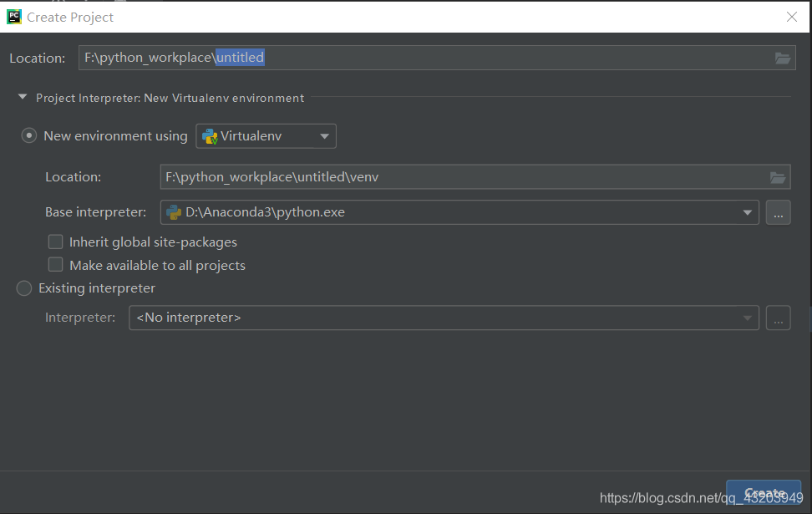
Task: Click the Python icon in Base interpreter field
Action: 174,212
